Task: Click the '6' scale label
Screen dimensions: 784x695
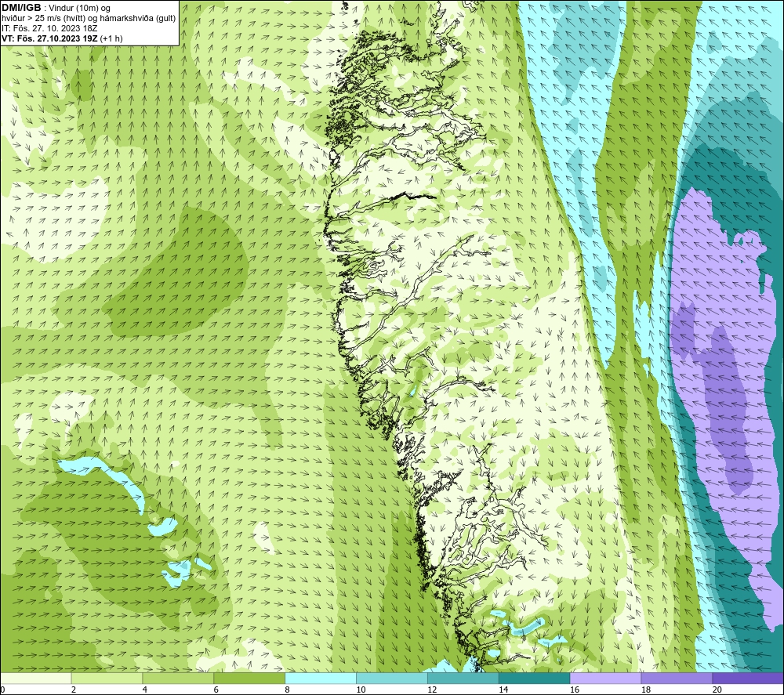Action: (x=216, y=690)
